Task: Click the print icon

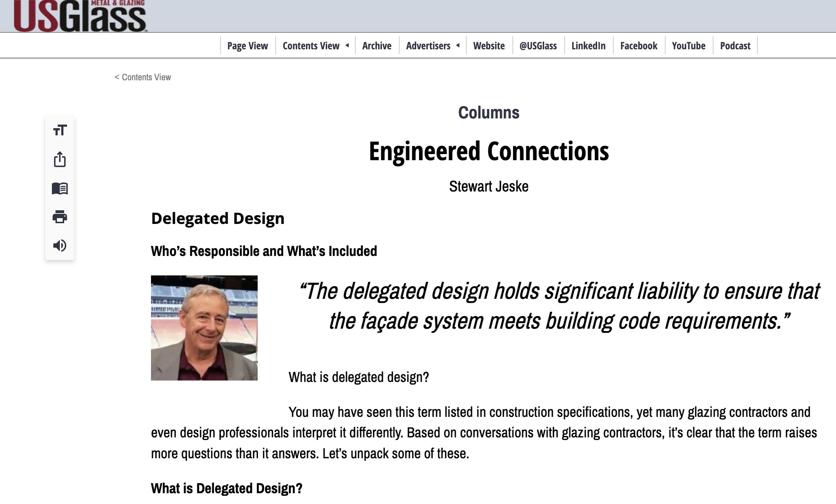Action: pos(60,217)
